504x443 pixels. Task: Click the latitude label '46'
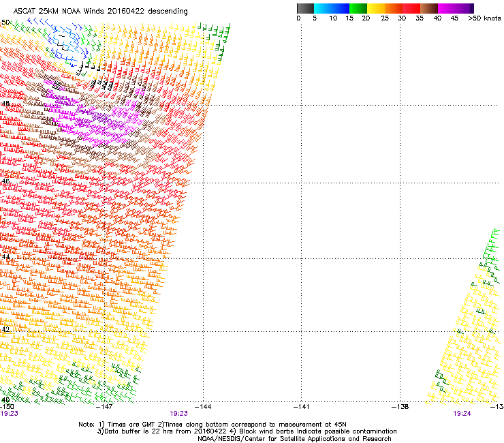(5, 181)
